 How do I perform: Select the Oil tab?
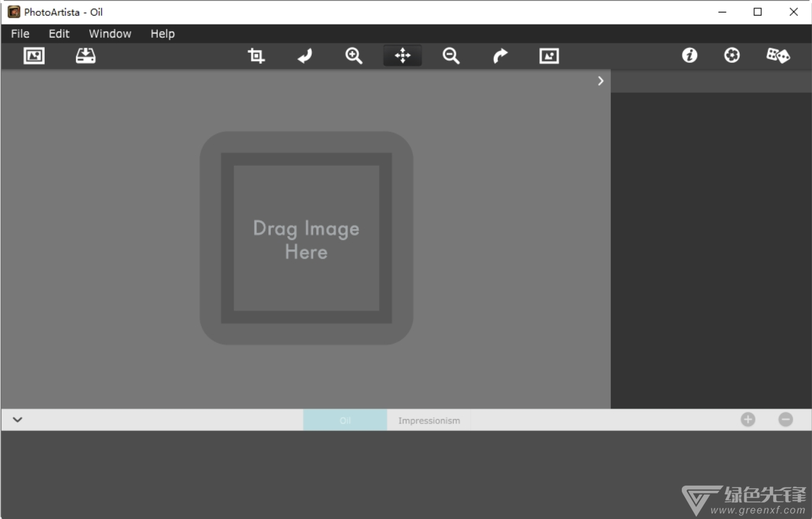(345, 420)
